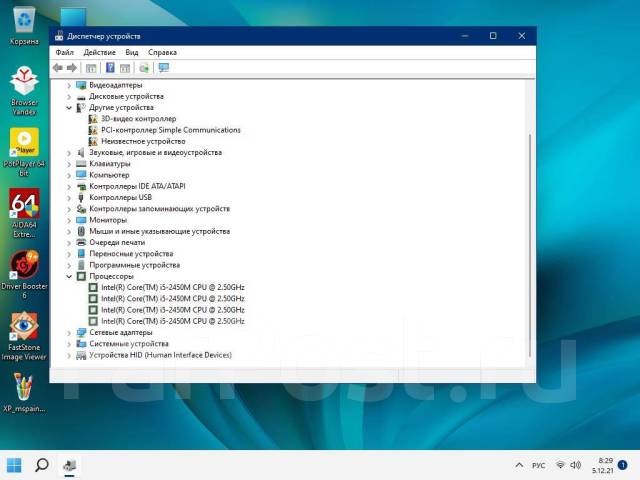This screenshot has height=480, width=640.
Task: Select Контроллеры запоминающих устройств row
Action: pos(159,209)
